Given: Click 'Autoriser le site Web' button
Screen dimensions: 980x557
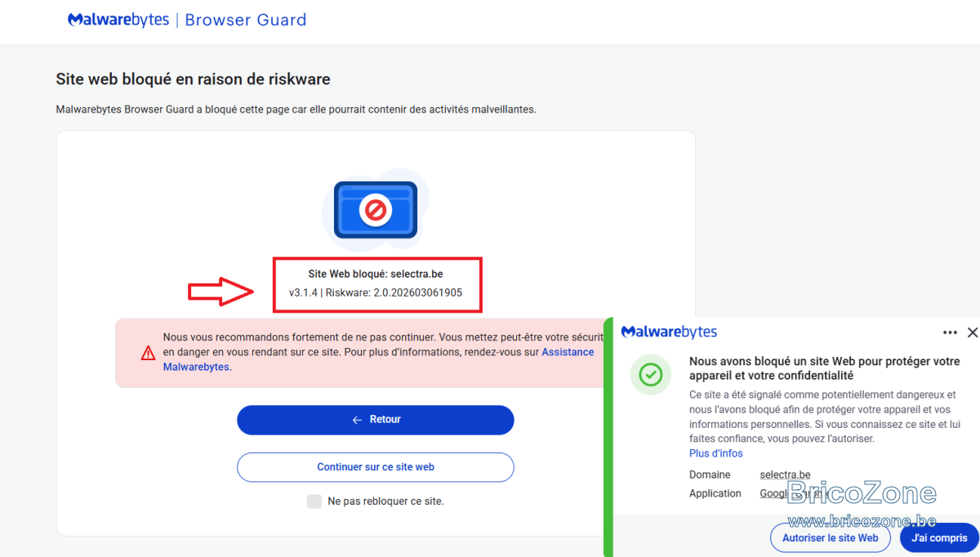Looking at the screenshot, I should pos(831,538).
